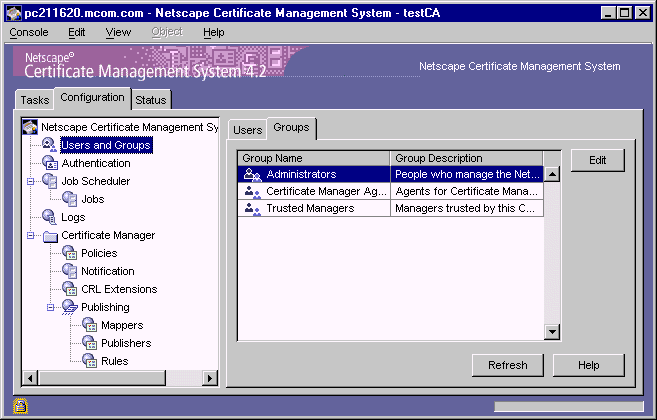Image resolution: width=657 pixels, height=420 pixels.
Task: Click the Users and Groups tree icon
Action: (50, 145)
